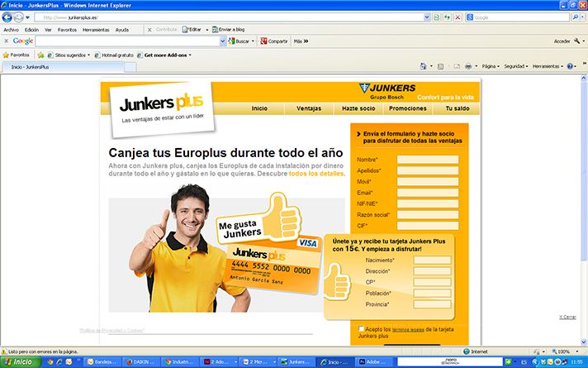Viewport: 588px width, 368px height.
Task: Close the Google toolbar with its X
Action: coord(6,41)
